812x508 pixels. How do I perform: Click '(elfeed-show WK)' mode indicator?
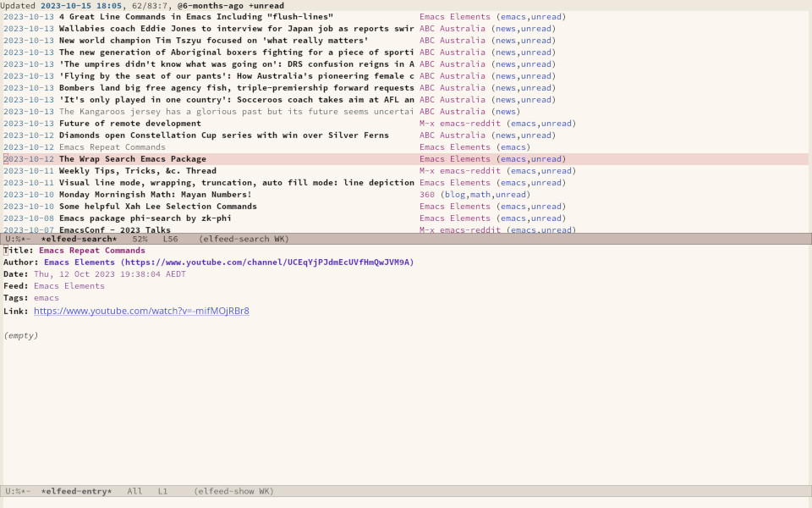coord(234,491)
